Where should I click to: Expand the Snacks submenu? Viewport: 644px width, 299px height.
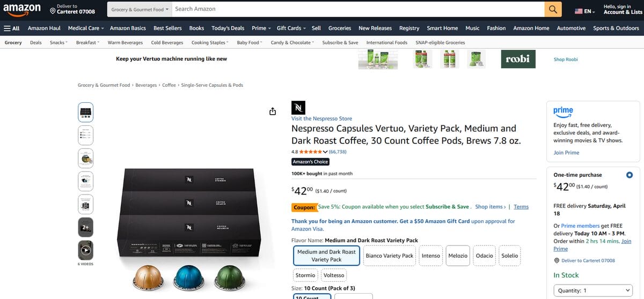(x=58, y=42)
